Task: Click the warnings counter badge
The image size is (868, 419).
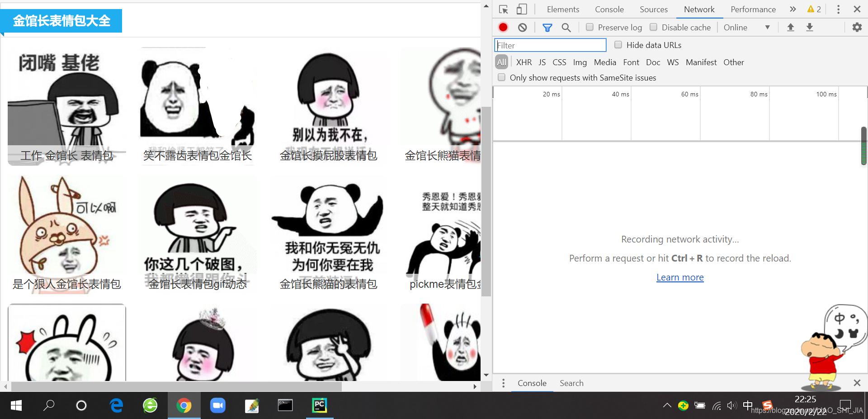Action: pyautogui.click(x=813, y=9)
